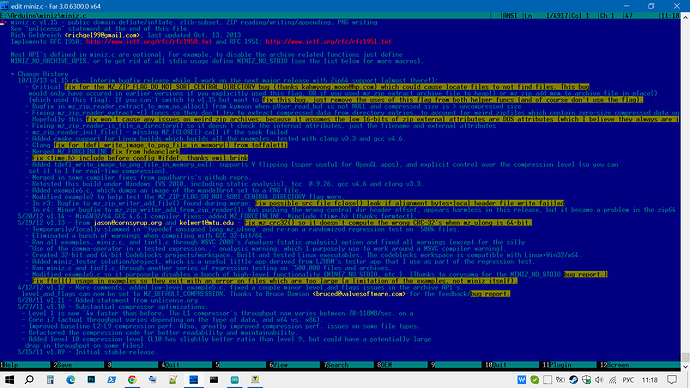The width and height of the screenshot is (690, 388).
Task: Click the Steam tray icon
Action: pos(573,380)
